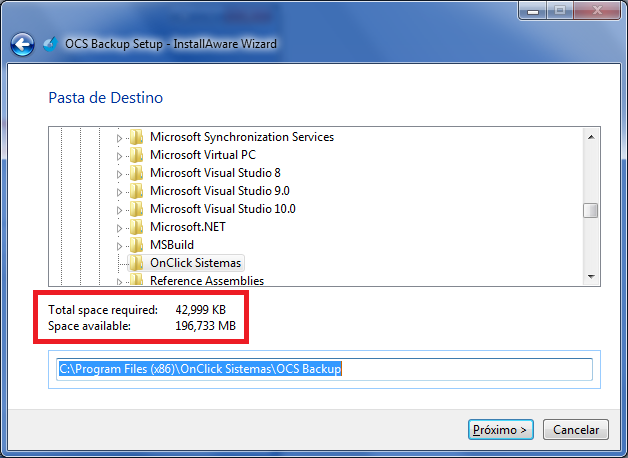Expand the Microsoft Virtual PC node
The image size is (628, 458).
coord(119,156)
